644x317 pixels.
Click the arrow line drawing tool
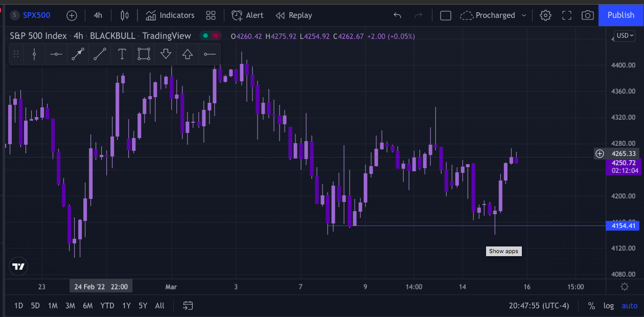coord(78,54)
